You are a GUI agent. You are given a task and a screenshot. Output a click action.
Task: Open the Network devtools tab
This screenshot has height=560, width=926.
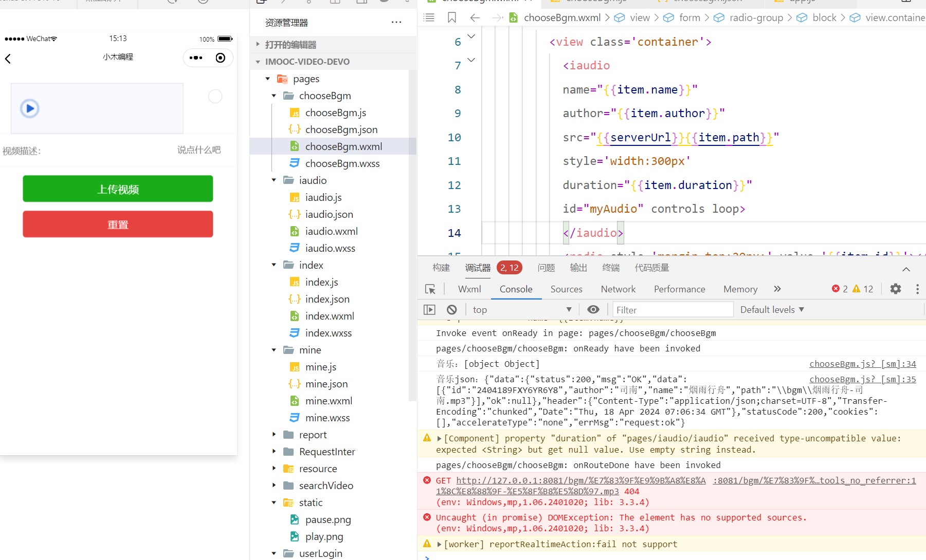(618, 289)
